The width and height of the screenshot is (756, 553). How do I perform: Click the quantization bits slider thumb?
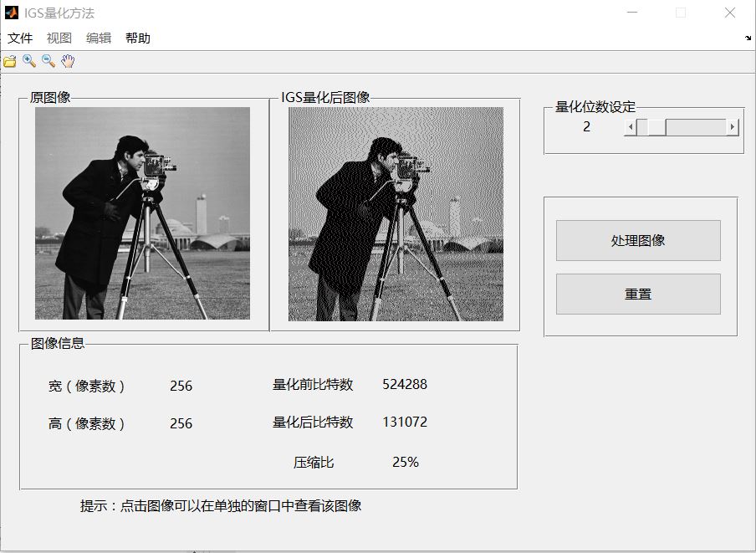click(652, 127)
